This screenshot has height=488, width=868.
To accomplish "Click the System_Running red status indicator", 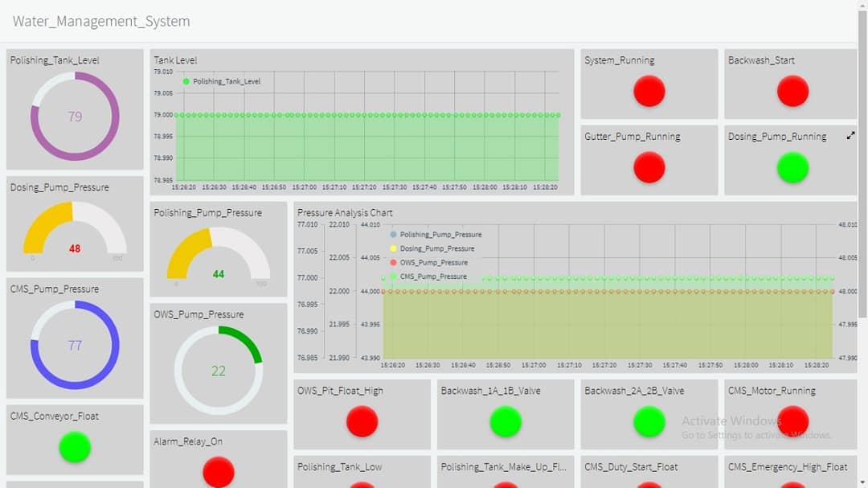I will pos(649,91).
